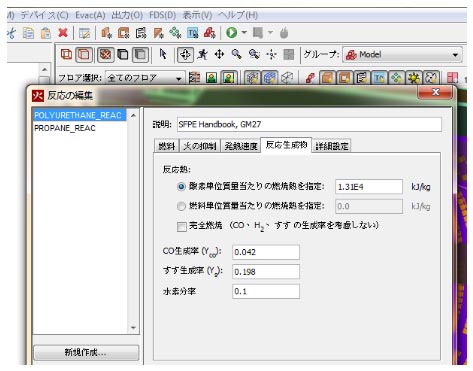473x371 pixels.
Task: Select the radio button for heat of combustion per unit mass of fuel
Action: (181, 206)
